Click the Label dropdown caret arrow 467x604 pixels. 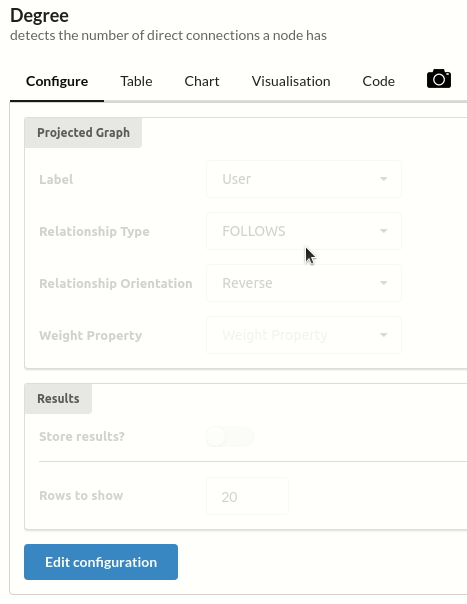pyautogui.click(x=383, y=179)
